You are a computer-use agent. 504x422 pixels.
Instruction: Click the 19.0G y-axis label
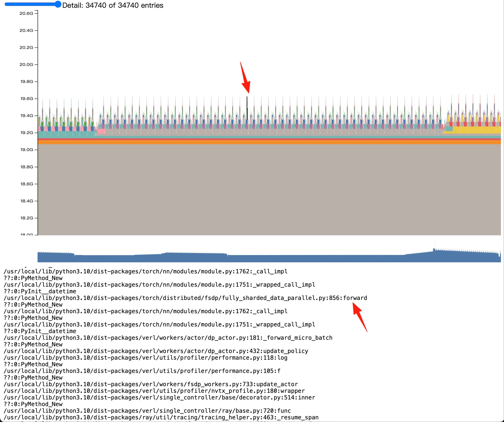click(26, 150)
